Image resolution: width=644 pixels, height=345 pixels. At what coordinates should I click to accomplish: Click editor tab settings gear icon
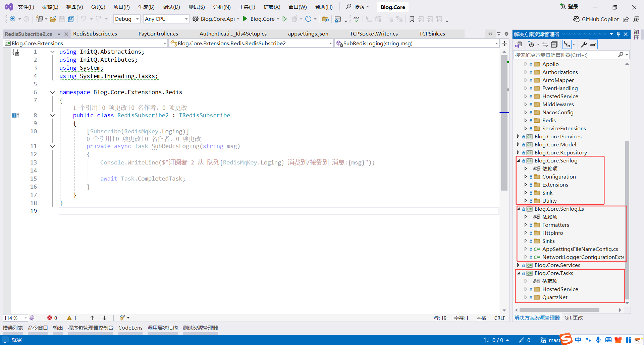click(506, 34)
